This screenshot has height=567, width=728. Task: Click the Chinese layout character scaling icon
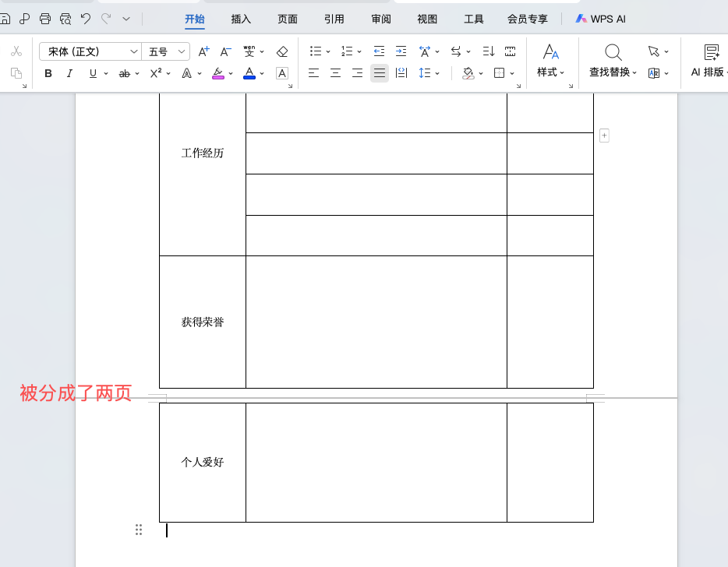pos(425,51)
